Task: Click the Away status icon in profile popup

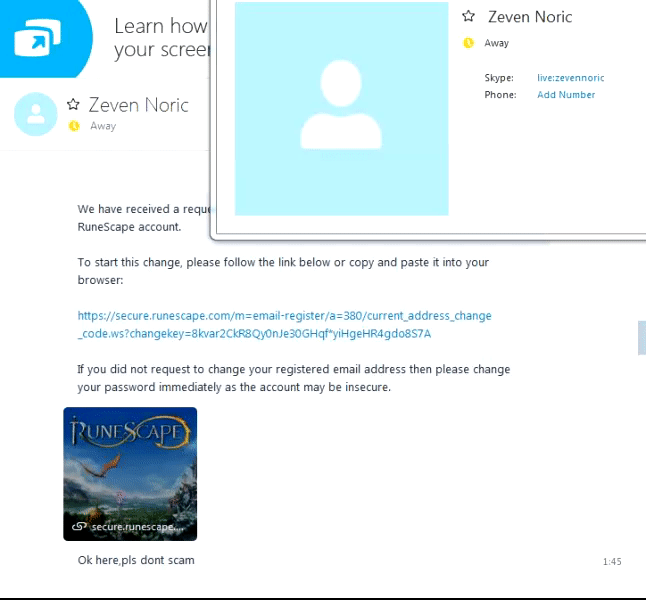Action: click(468, 43)
